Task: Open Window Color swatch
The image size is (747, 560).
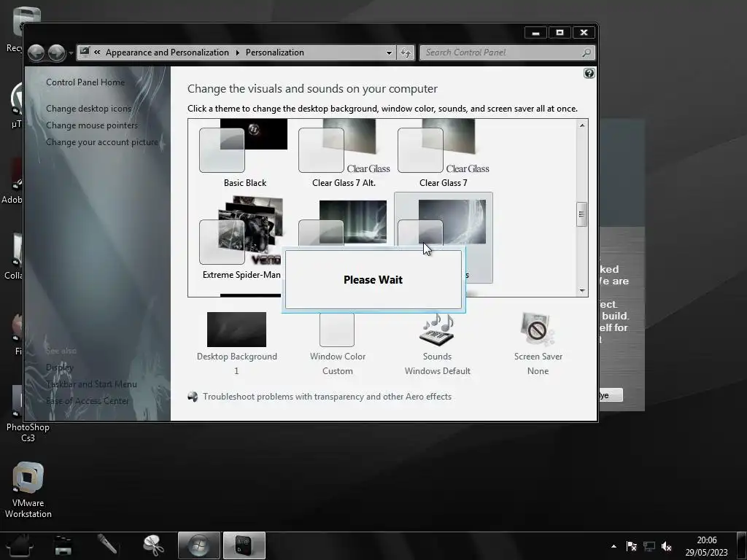Action: pos(337,330)
